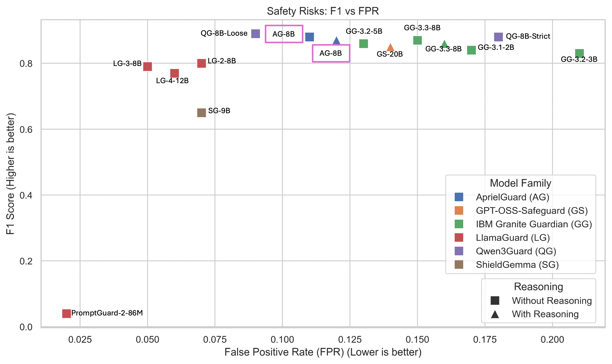
Task: Select the orange GPT-OSS-Safeguard legend swatch
Action: click(459, 211)
